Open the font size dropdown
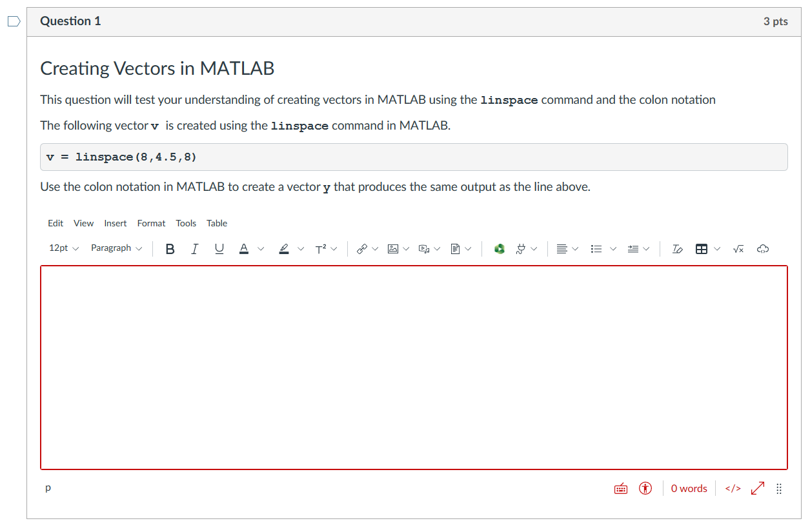Viewport: 810px width, 532px height. pyautogui.click(x=63, y=248)
